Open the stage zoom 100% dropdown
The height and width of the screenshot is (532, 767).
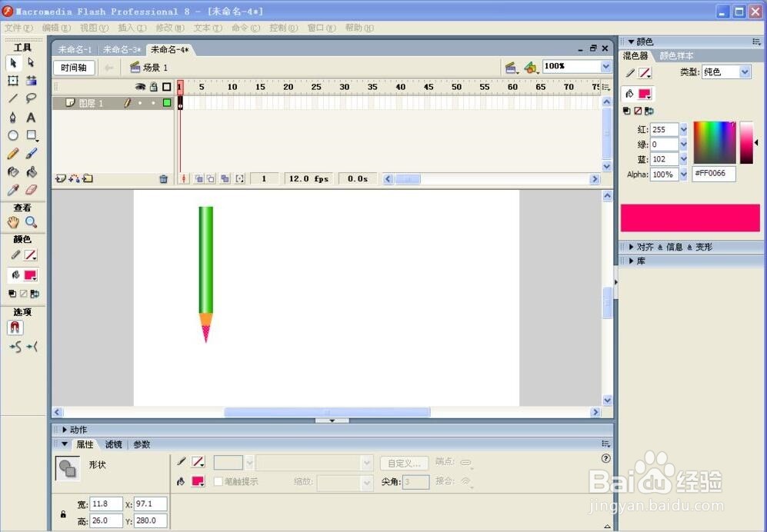[x=605, y=66]
